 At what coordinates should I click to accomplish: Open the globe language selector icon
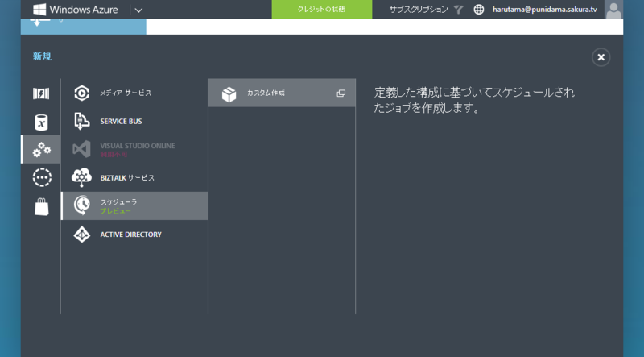478,10
